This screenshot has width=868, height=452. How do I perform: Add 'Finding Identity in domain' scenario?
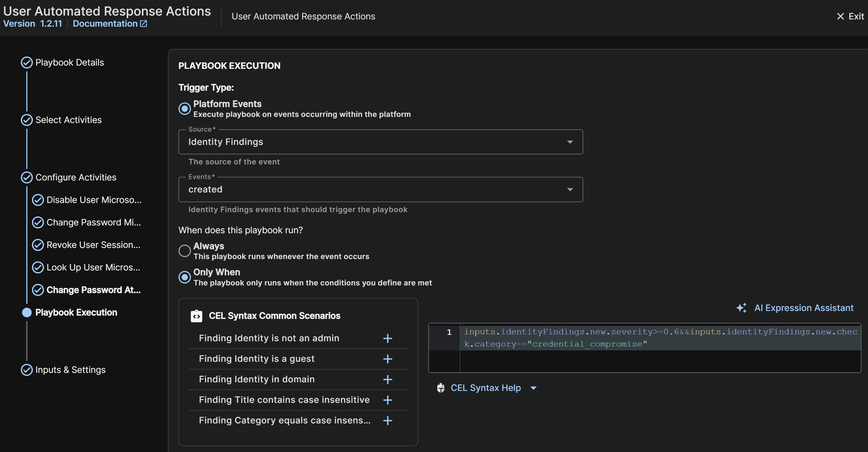coord(388,380)
